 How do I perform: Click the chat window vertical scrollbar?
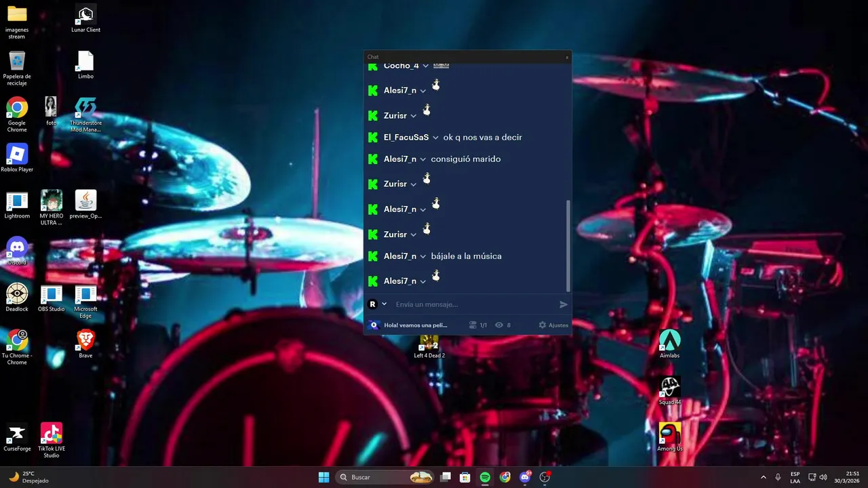click(x=568, y=245)
